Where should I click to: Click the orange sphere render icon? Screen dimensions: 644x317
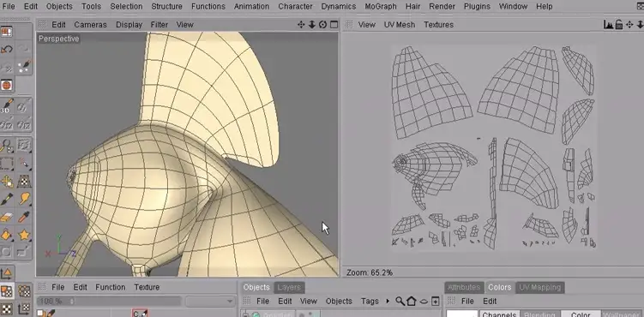point(7,86)
